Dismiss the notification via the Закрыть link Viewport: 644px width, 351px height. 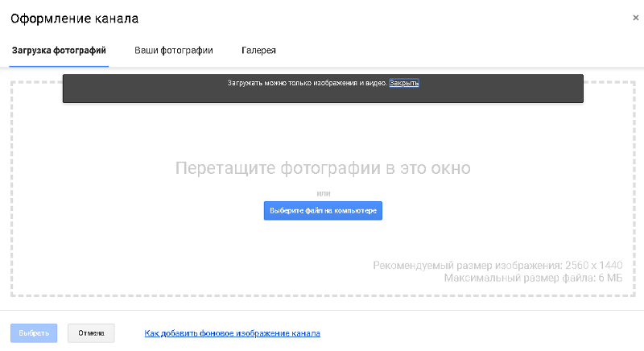click(404, 83)
